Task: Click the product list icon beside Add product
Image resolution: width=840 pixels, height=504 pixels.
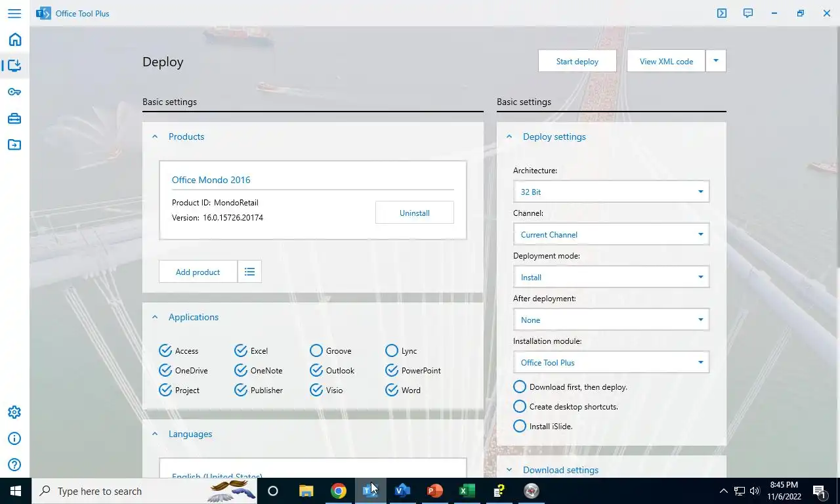Action: click(249, 272)
